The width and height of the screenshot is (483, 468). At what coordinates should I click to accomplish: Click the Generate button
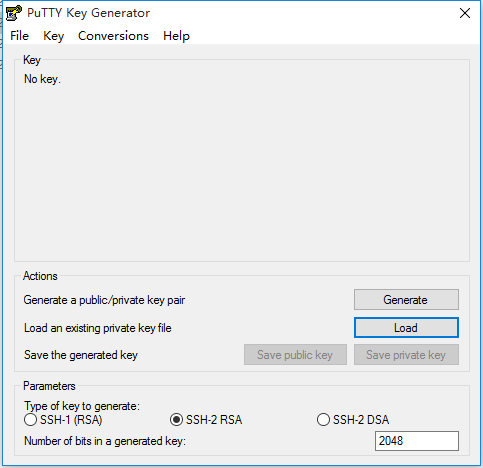[x=406, y=300]
